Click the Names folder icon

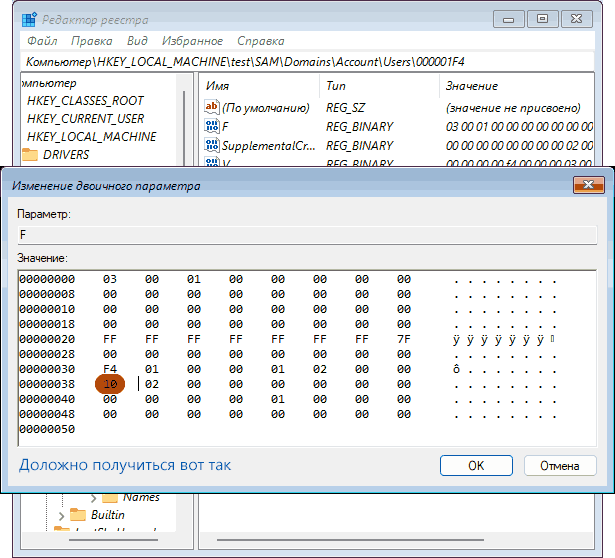(x=110, y=498)
